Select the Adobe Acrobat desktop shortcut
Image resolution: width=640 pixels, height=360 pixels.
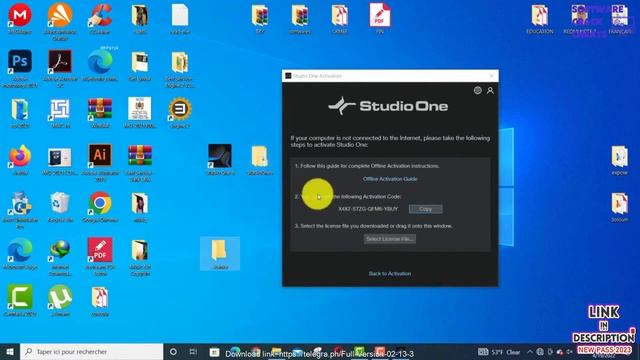pyautogui.click(x=60, y=69)
